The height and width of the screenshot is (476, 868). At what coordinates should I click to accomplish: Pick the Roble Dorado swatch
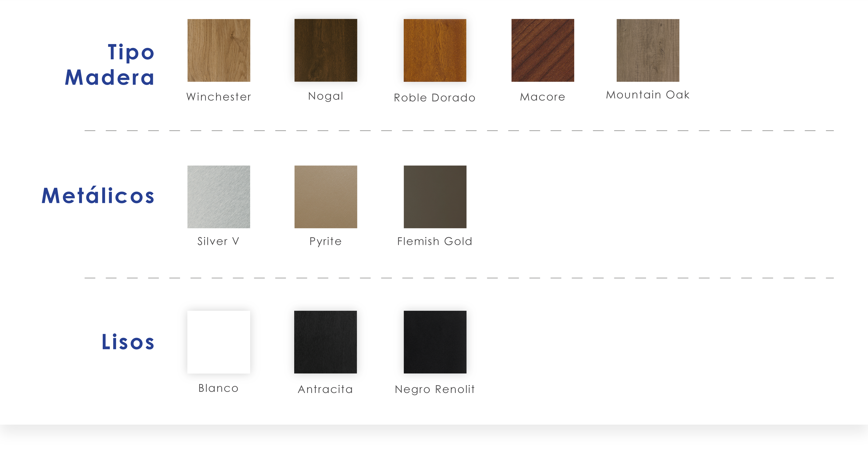(435, 50)
